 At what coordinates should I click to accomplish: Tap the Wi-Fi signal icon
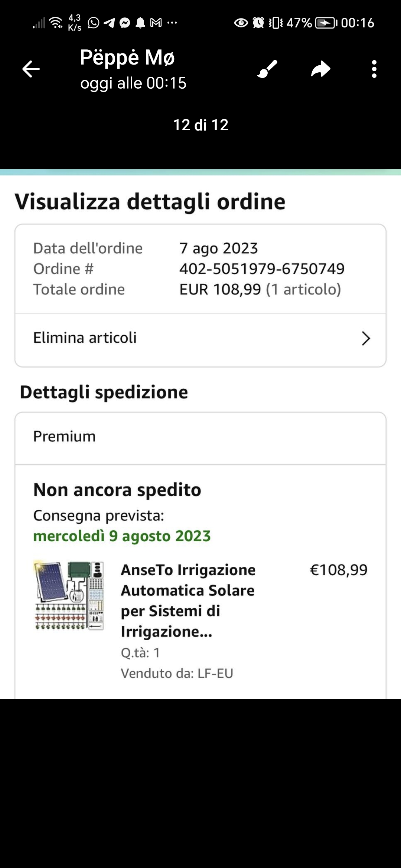pyautogui.click(x=56, y=23)
